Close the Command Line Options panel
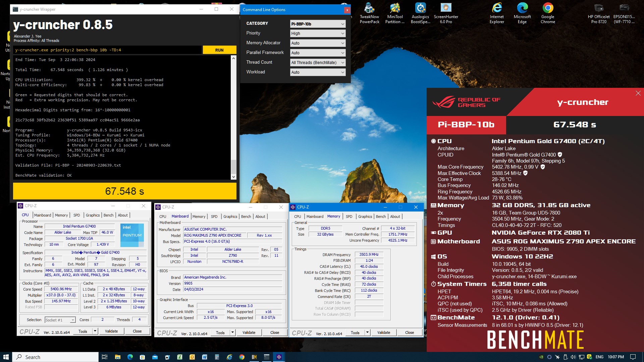644x362 pixels. point(347,10)
